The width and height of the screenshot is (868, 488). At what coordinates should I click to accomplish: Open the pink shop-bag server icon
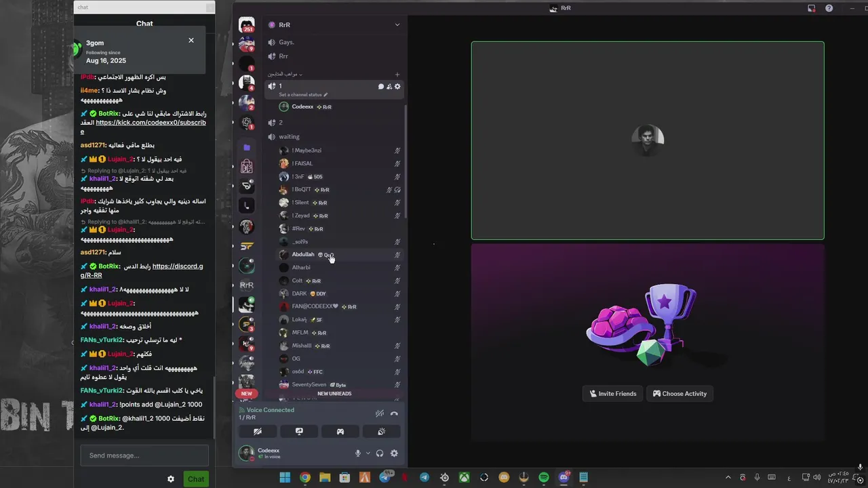point(247,166)
